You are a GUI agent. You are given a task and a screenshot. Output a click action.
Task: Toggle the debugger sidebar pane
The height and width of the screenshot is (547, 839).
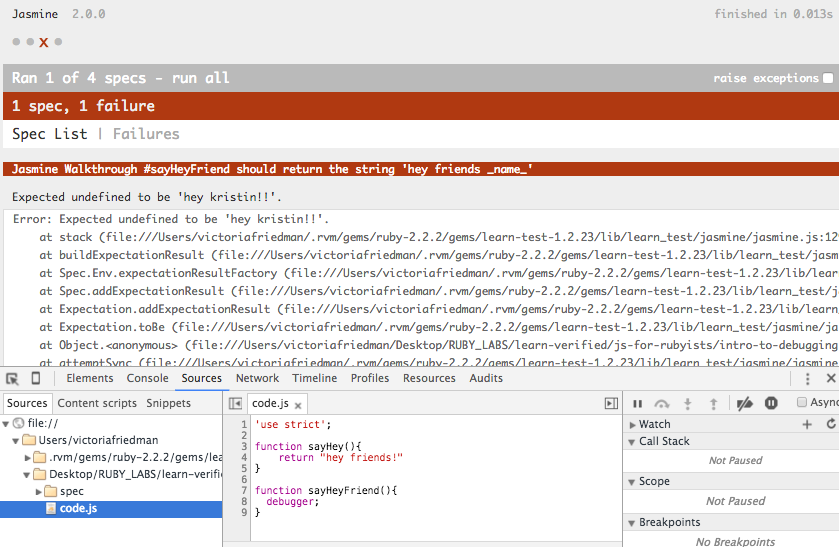611,403
